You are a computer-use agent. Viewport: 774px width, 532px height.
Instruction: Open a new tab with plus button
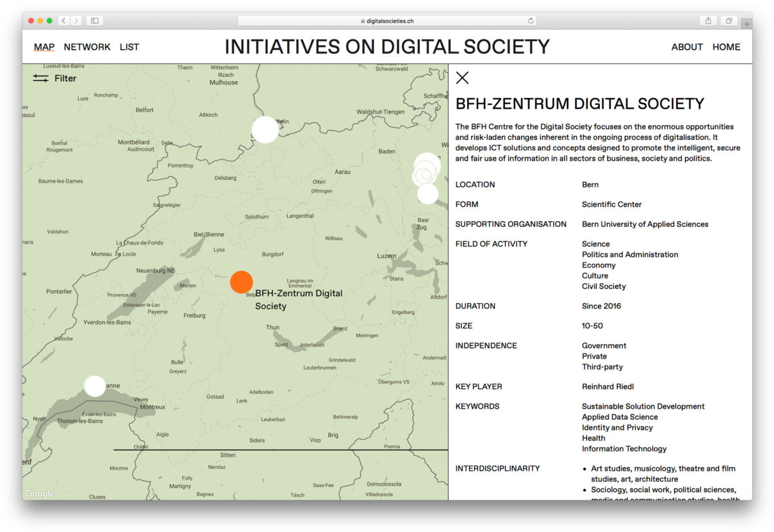[746, 24]
